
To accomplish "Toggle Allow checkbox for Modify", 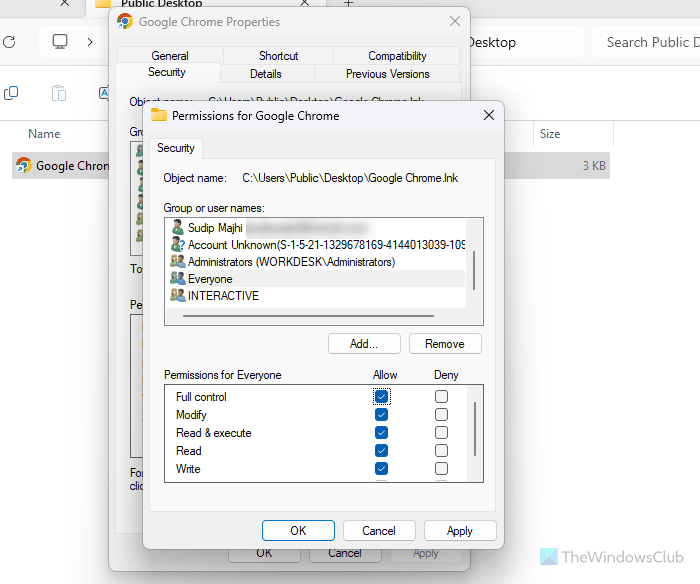I will coord(381,415).
